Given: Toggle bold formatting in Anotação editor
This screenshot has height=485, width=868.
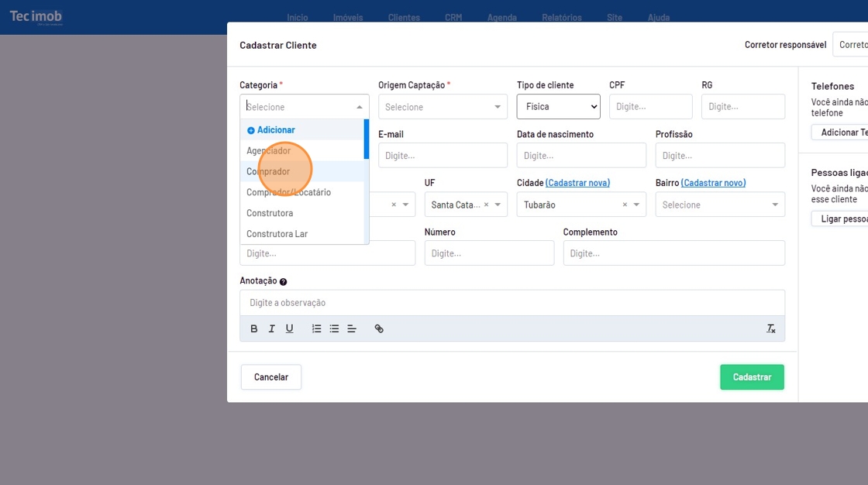Looking at the screenshot, I should click(254, 328).
